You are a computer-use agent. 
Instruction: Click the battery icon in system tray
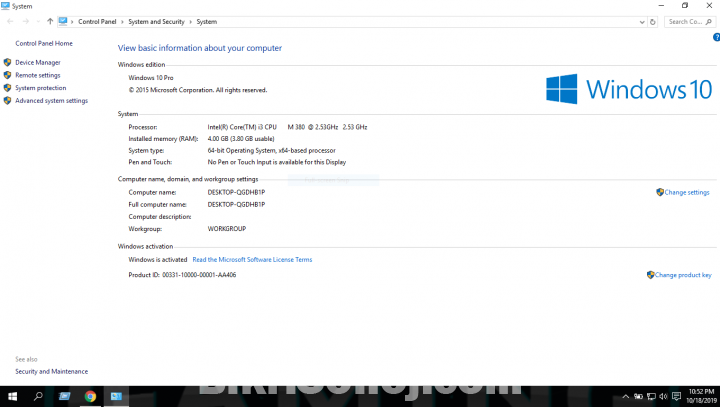coord(638,396)
